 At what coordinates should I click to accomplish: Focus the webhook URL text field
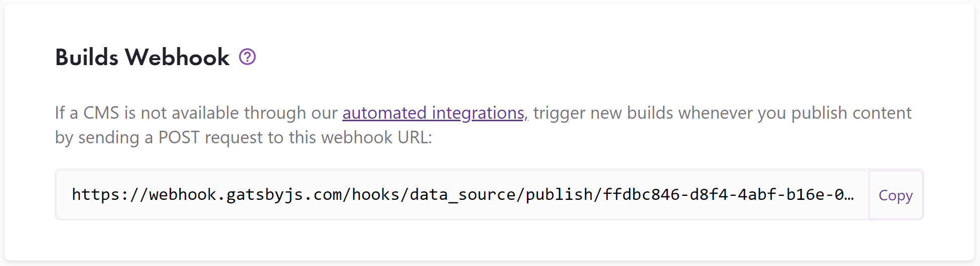462,195
